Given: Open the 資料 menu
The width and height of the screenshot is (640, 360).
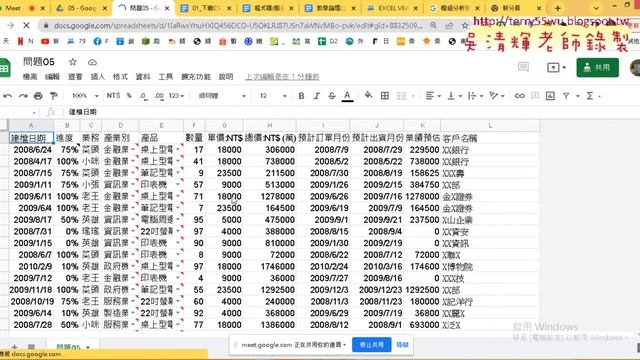Looking at the screenshot, I should tap(143, 77).
